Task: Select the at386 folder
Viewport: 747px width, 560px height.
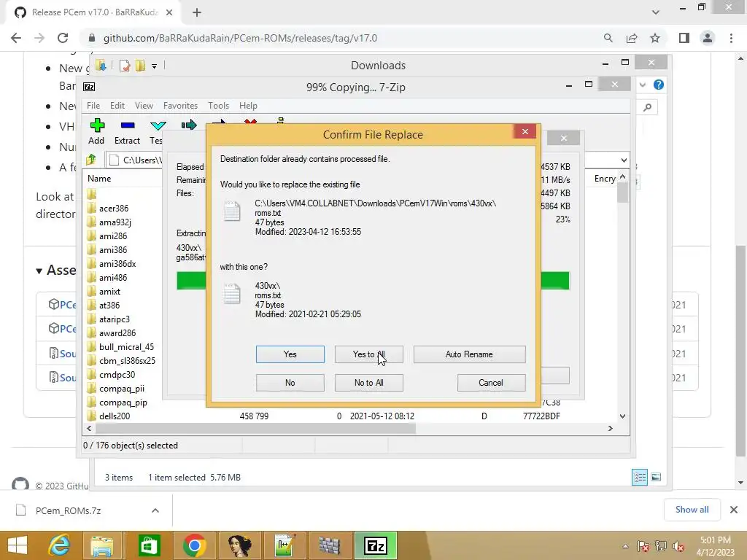Action: pyautogui.click(x=109, y=306)
